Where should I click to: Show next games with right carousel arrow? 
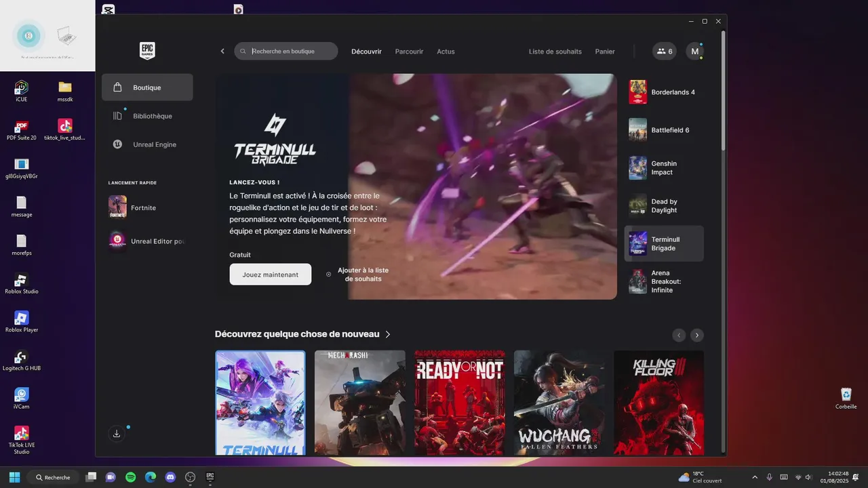(x=697, y=335)
